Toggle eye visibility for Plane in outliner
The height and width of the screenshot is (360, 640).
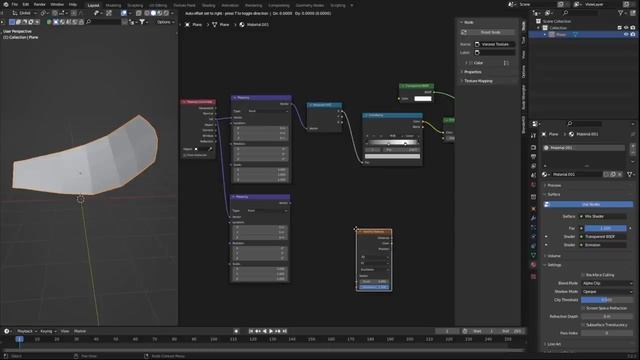point(626,35)
